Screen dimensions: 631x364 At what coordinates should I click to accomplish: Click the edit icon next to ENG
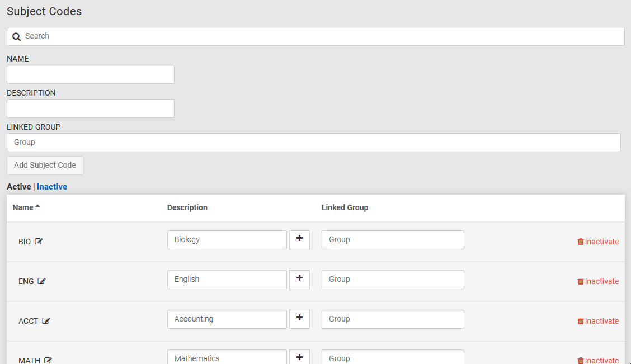coord(41,281)
